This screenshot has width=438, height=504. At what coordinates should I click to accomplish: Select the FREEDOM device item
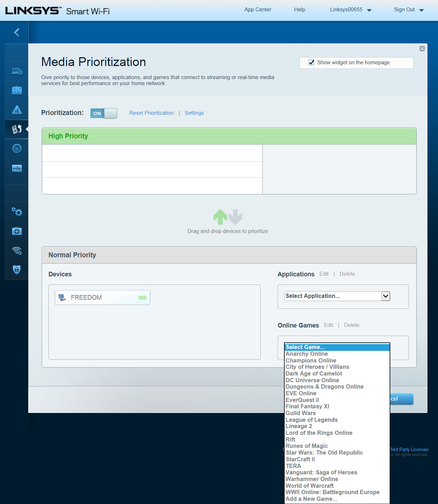coord(102,298)
